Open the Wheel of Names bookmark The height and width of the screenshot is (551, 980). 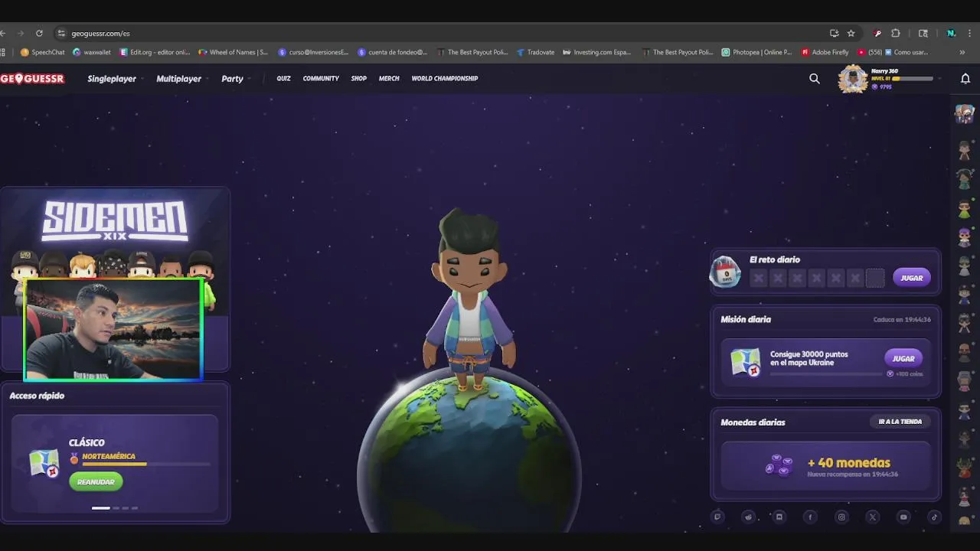(x=234, y=52)
